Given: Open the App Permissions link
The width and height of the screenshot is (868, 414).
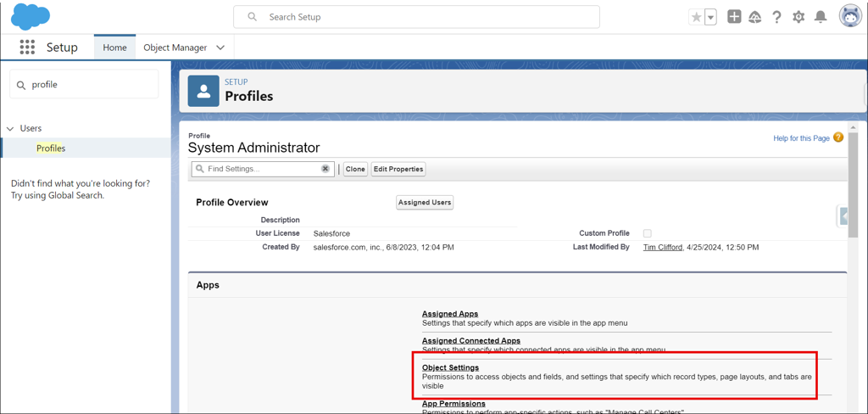Looking at the screenshot, I should [x=454, y=404].
